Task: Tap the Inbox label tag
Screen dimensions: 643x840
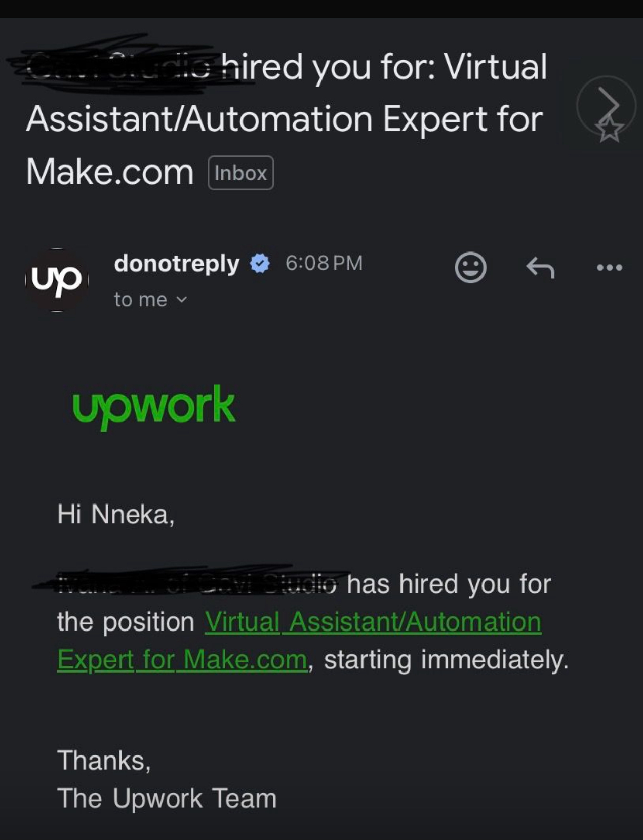Action: point(240,173)
